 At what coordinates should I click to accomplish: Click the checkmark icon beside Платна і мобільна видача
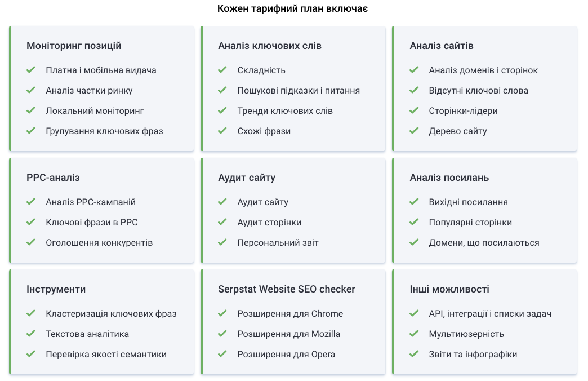click(x=31, y=70)
